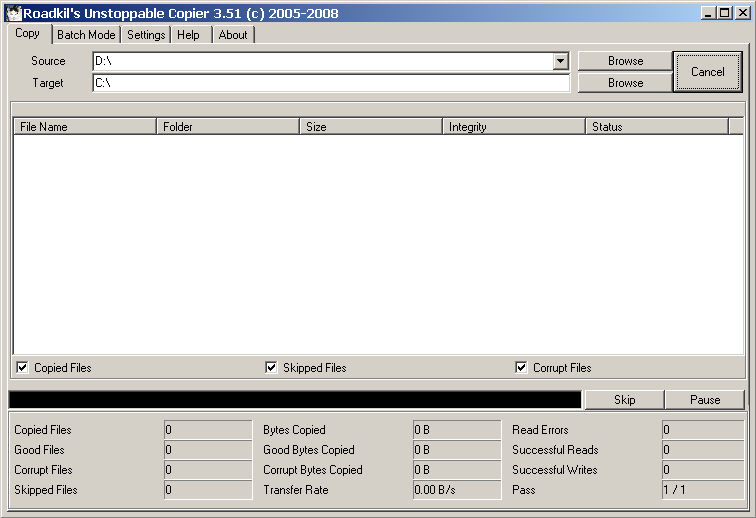Click the Target path field showing C:\
756x518 pixels.
click(331, 83)
